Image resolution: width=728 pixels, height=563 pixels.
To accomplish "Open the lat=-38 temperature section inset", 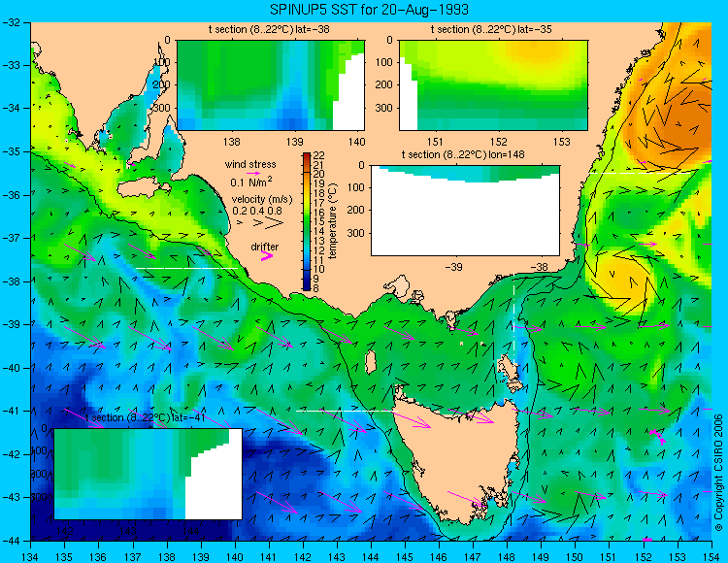I will (271, 85).
